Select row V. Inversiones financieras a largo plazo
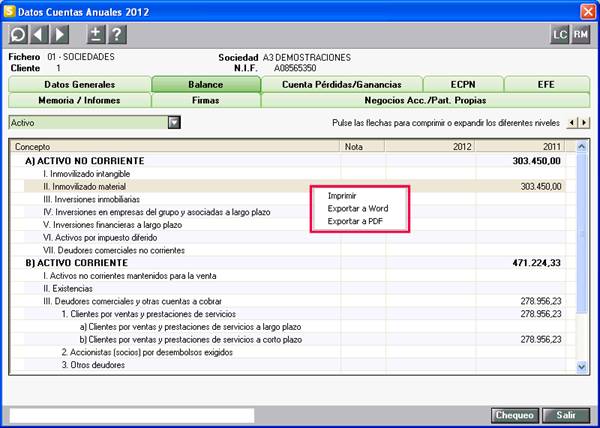Viewport: 600px width, 428px height. click(295, 225)
